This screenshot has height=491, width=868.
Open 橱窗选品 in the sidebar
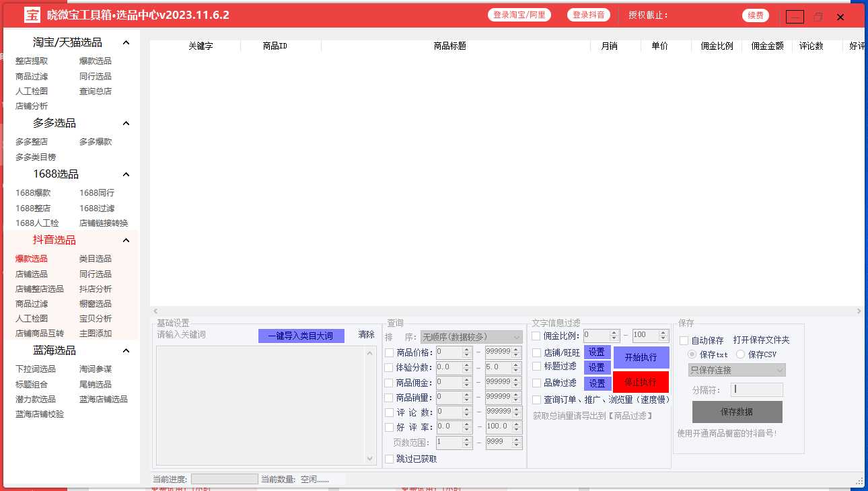(96, 304)
